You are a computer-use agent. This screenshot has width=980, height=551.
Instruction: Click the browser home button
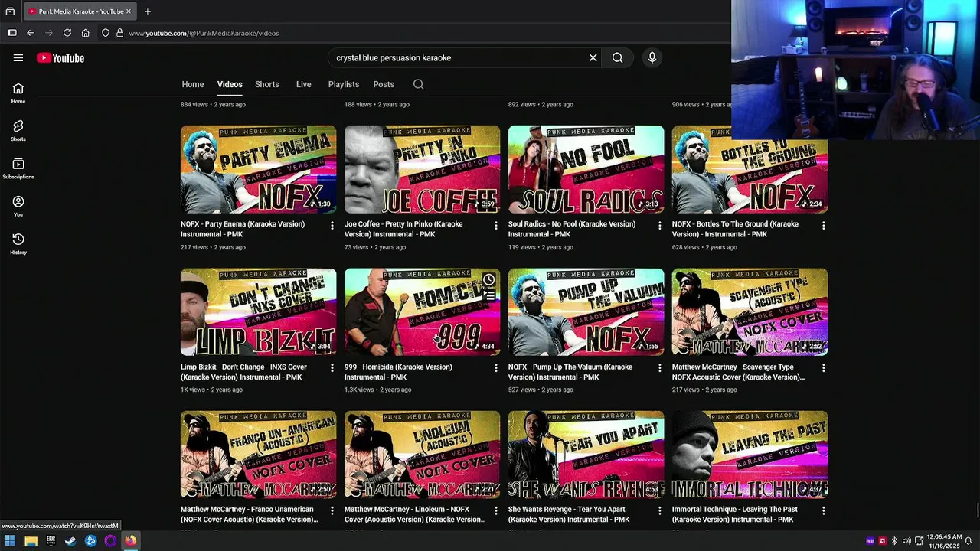pyautogui.click(x=86, y=33)
